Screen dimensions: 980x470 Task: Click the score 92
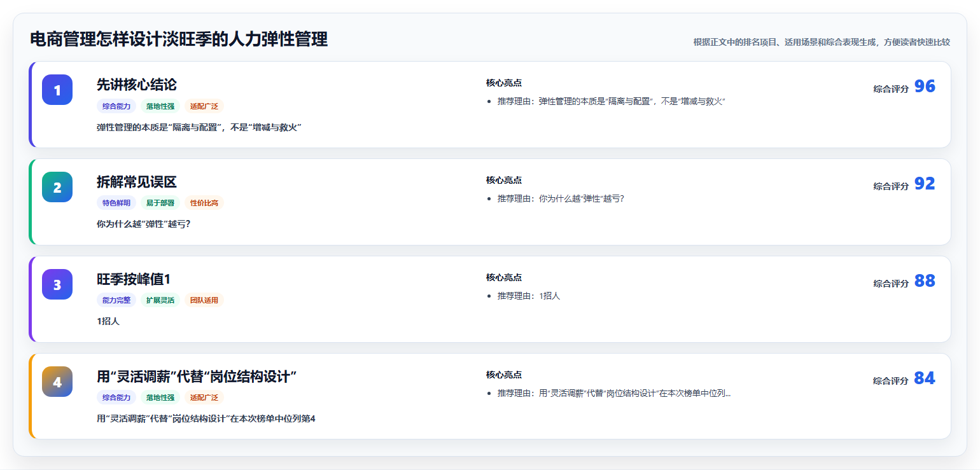tap(925, 184)
